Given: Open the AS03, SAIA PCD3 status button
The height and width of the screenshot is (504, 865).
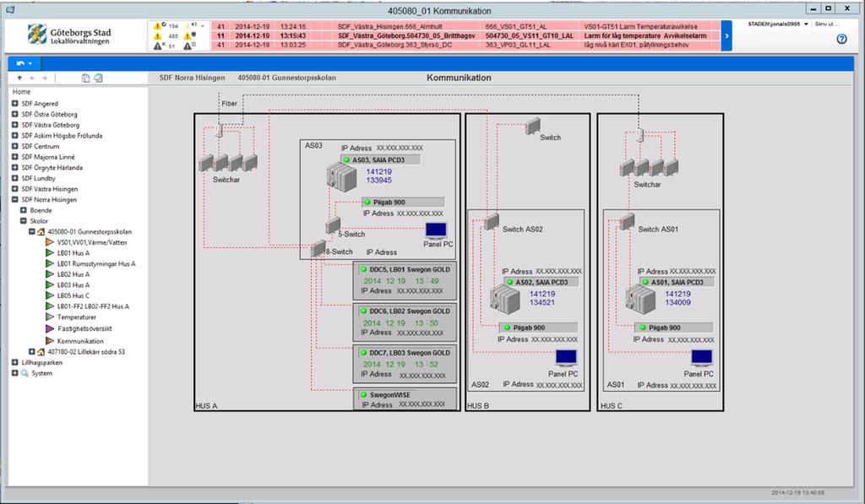Looking at the screenshot, I should point(381,160).
